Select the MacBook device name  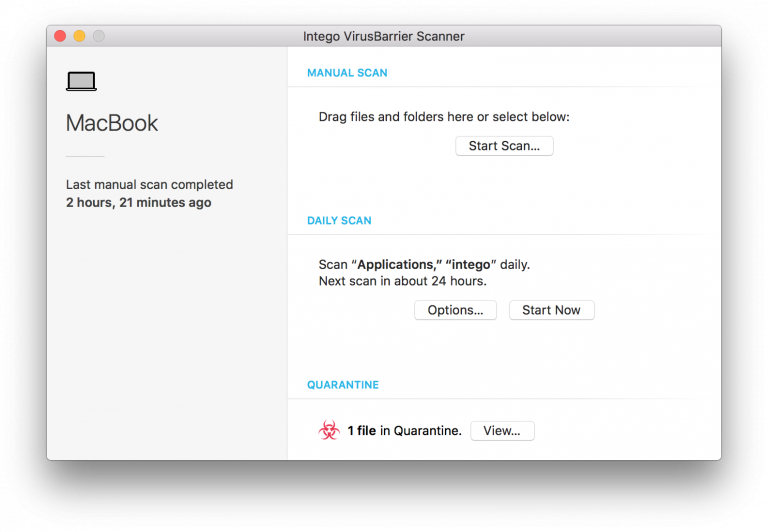tap(112, 123)
